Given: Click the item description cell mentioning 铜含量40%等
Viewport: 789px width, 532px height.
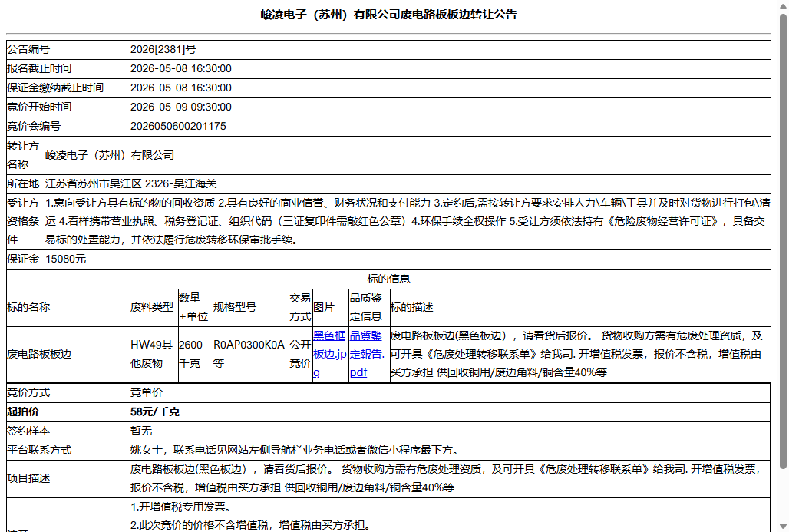Looking at the screenshot, I should point(580,355).
